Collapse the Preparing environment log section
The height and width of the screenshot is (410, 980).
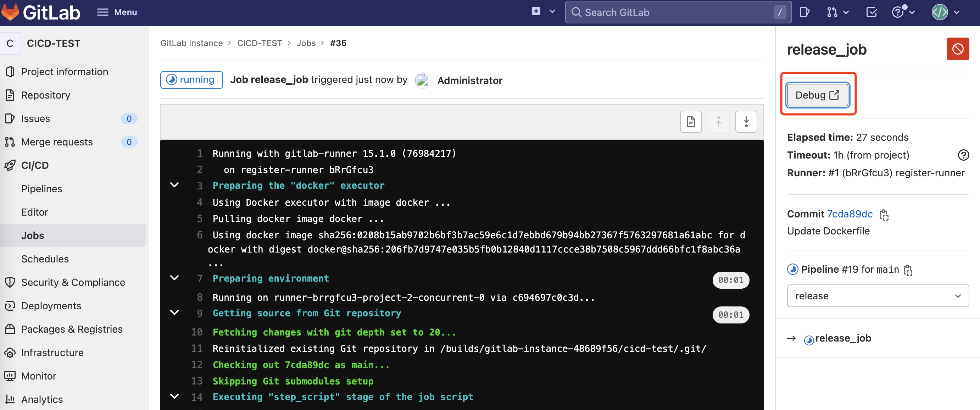tap(174, 278)
